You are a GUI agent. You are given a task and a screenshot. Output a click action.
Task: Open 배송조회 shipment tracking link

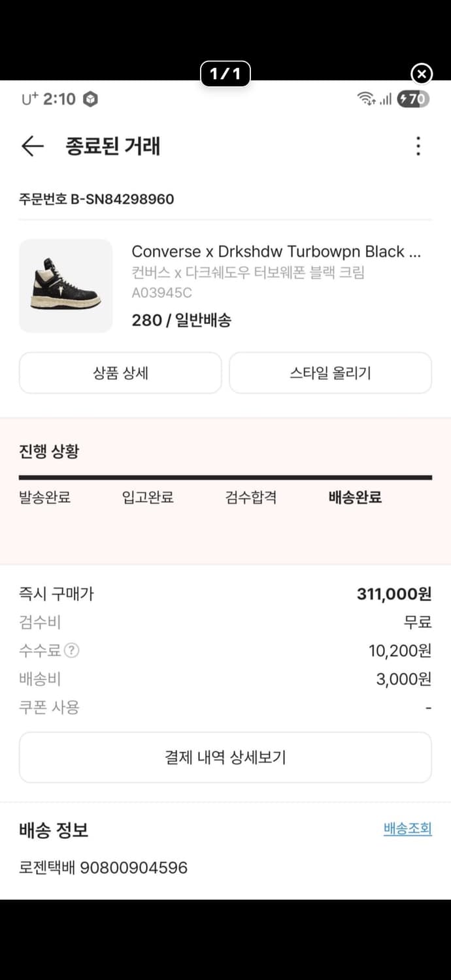(x=408, y=828)
